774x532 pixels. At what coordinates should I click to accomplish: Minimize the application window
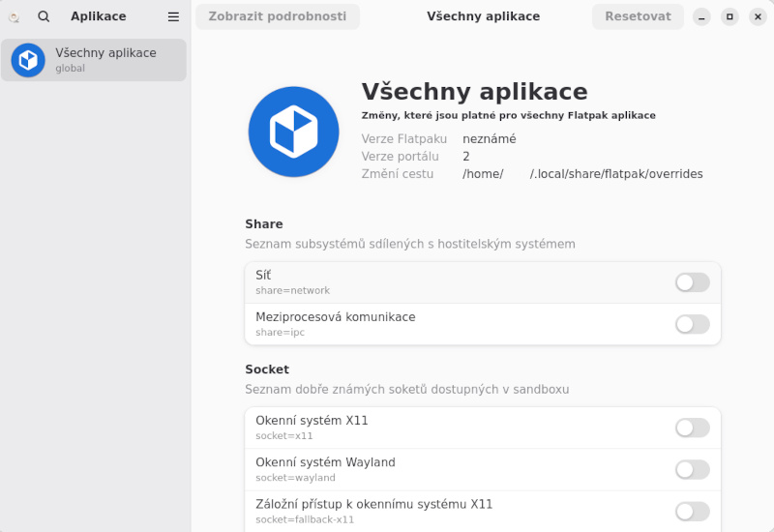pyautogui.click(x=702, y=16)
